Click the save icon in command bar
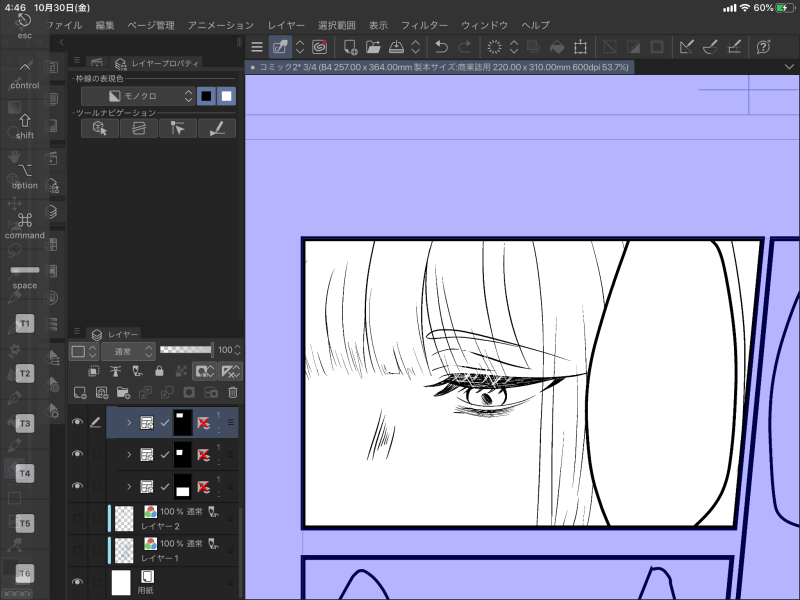 click(x=396, y=47)
